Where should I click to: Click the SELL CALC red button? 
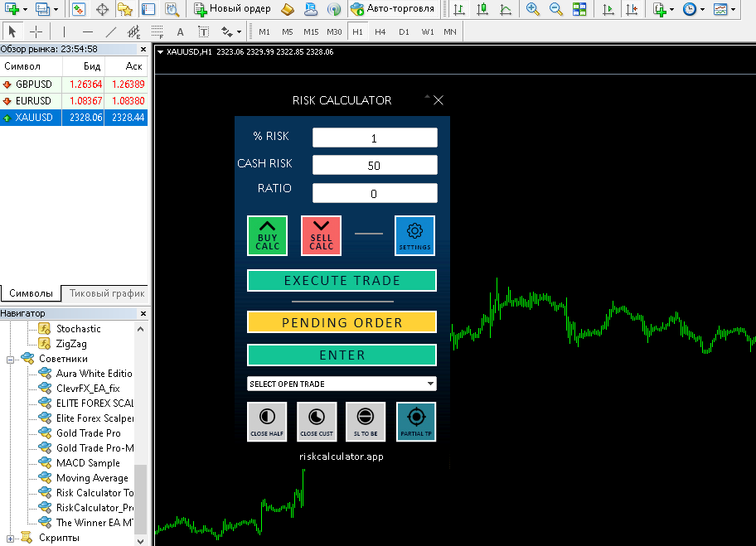click(321, 236)
